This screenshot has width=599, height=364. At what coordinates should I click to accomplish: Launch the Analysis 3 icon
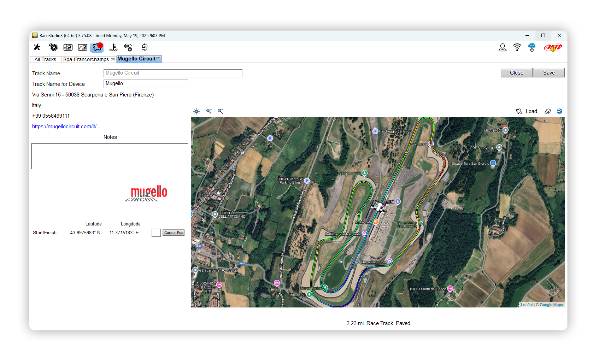(x=82, y=47)
